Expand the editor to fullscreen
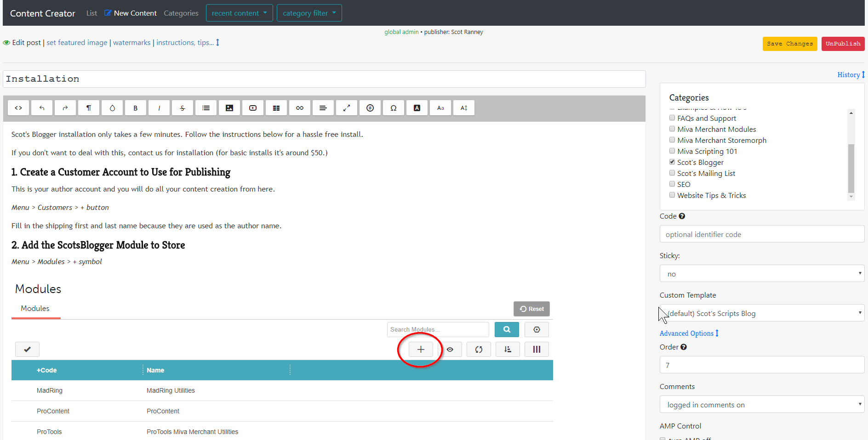Image resolution: width=868 pixels, height=440 pixels. (x=347, y=108)
